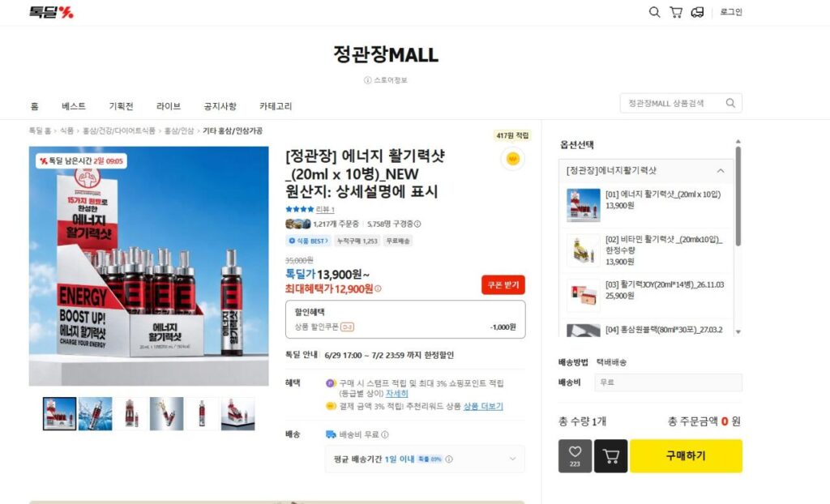830x504 pixels.
Task: Go to the 톡딜 logo home
Action: click(51, 12)
